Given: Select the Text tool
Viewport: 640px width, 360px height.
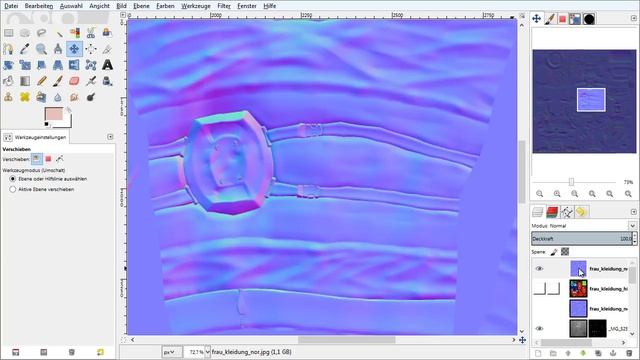Looking at the screenshot, I should tap(107, 65).
